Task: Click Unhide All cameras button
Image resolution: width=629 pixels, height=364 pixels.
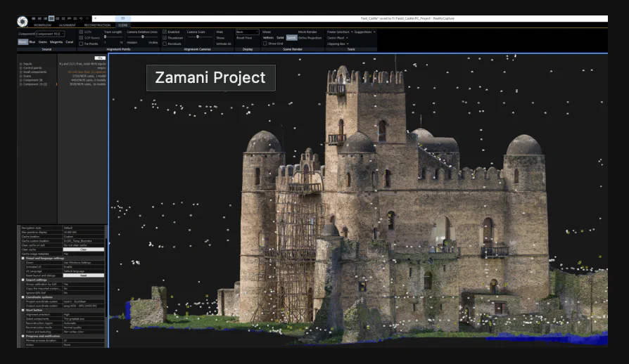Action: click(223, 44)
